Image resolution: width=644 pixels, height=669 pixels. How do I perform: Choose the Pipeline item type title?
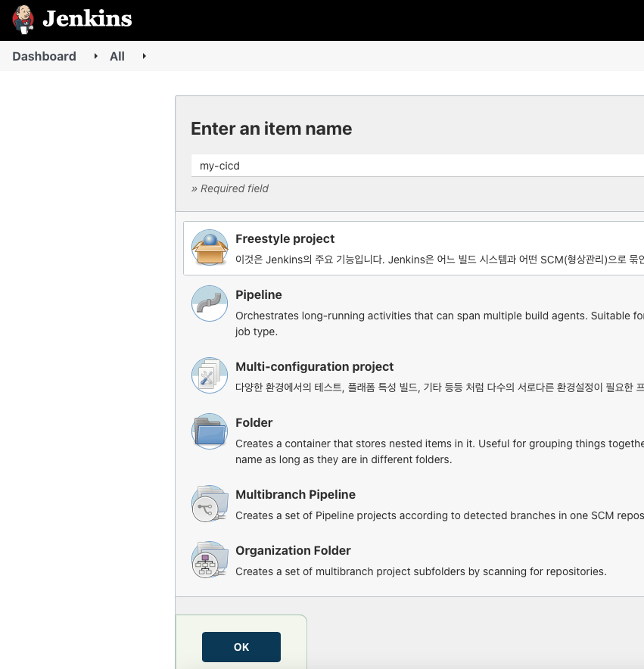[x=259, y=294]
